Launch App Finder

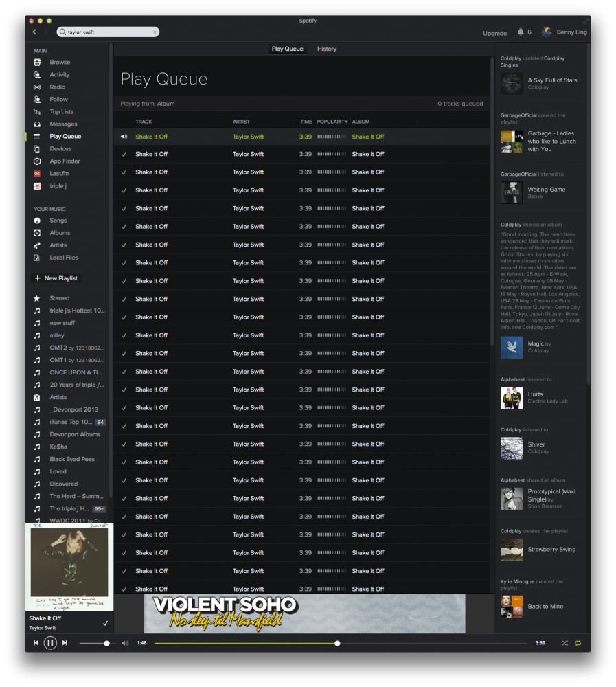pyautogui.click(x=65, y=161)
